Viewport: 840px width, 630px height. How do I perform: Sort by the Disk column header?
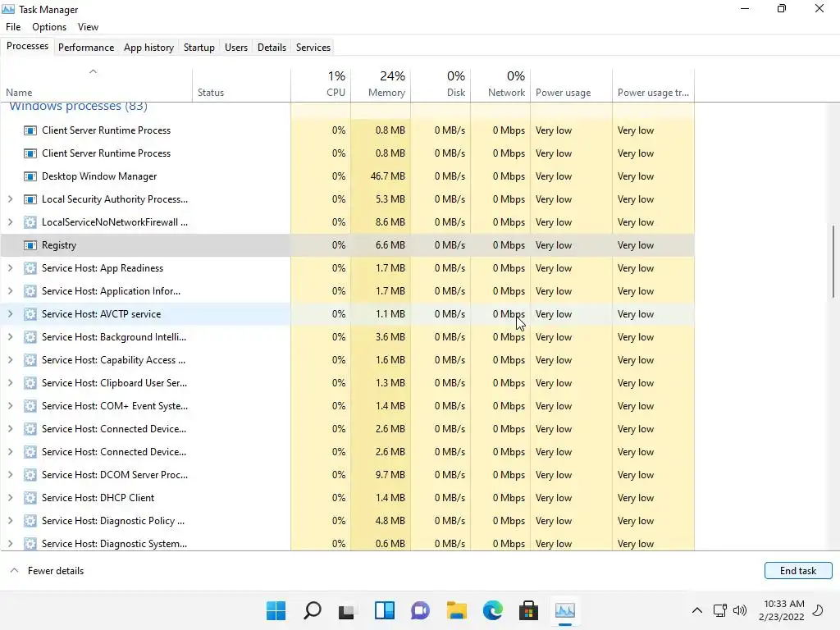pos(441,84)
